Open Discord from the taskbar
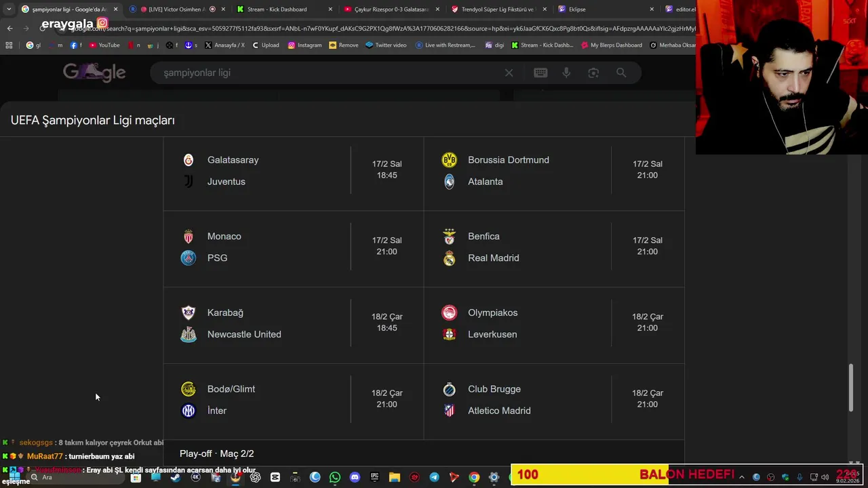This screenshot has height=488, width=868. tap(355, 477)
